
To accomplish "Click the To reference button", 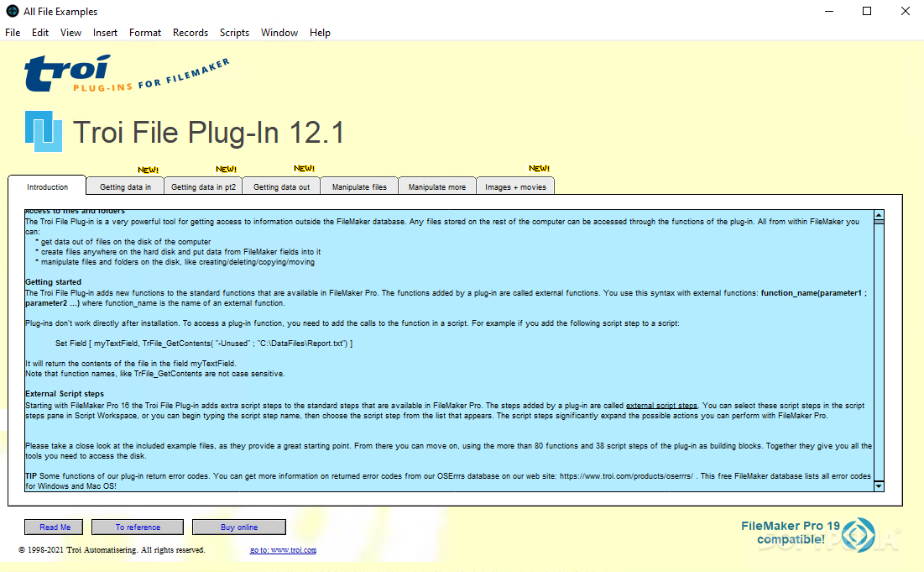I will [138, 527].
